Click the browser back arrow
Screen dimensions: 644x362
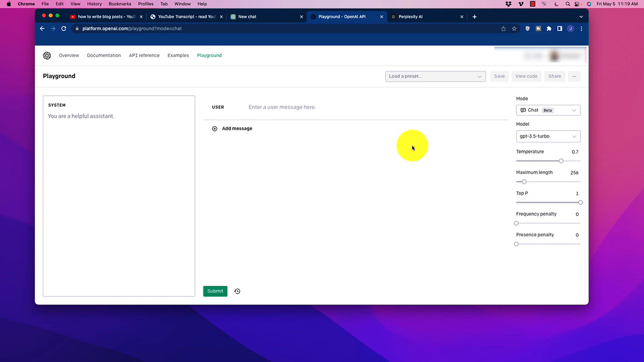pyautogui.click(x=42, y=28)
